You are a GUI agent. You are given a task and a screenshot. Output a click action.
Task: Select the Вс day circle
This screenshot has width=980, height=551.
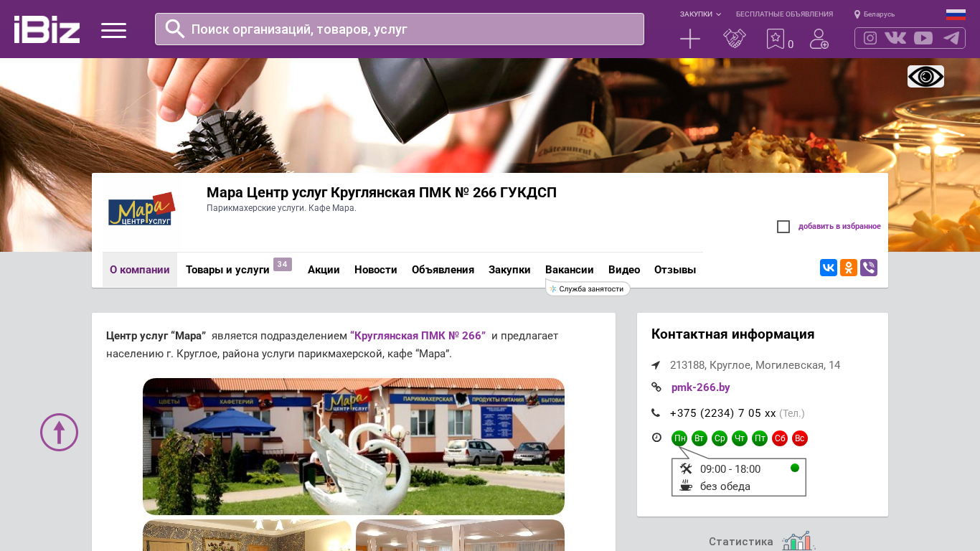coord(800,438)
